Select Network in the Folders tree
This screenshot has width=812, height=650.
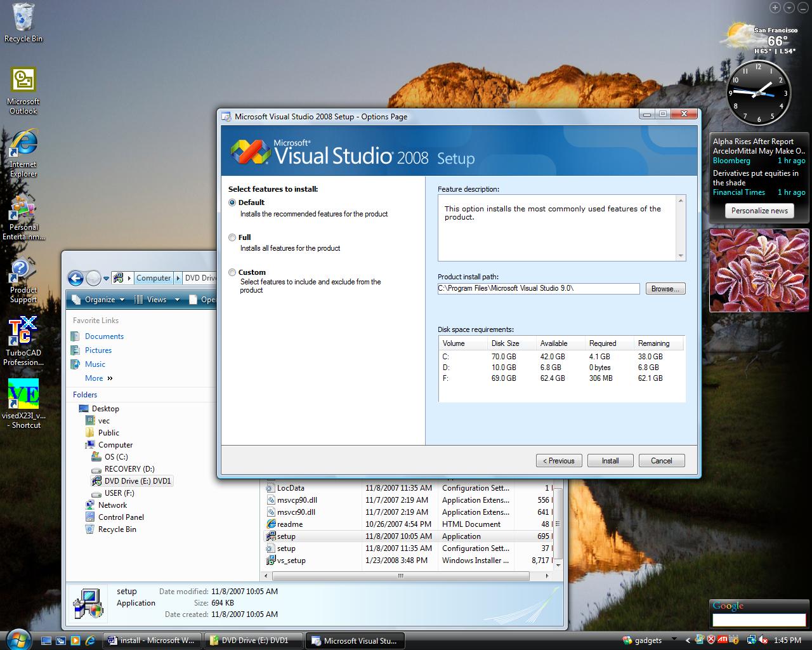click(x=112, y=505)
